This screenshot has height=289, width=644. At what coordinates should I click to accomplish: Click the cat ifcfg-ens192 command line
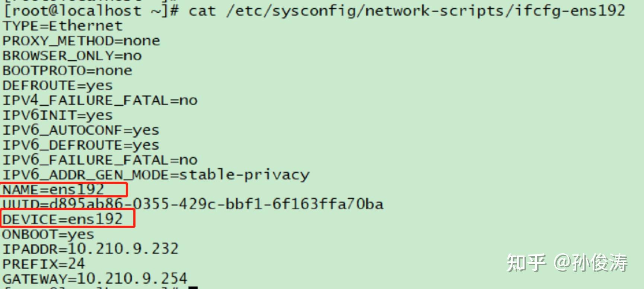314,10
